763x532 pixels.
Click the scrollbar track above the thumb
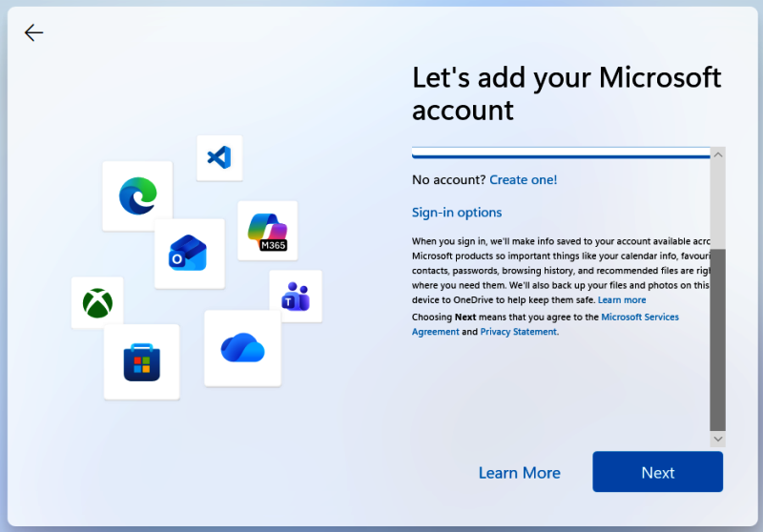718,205
